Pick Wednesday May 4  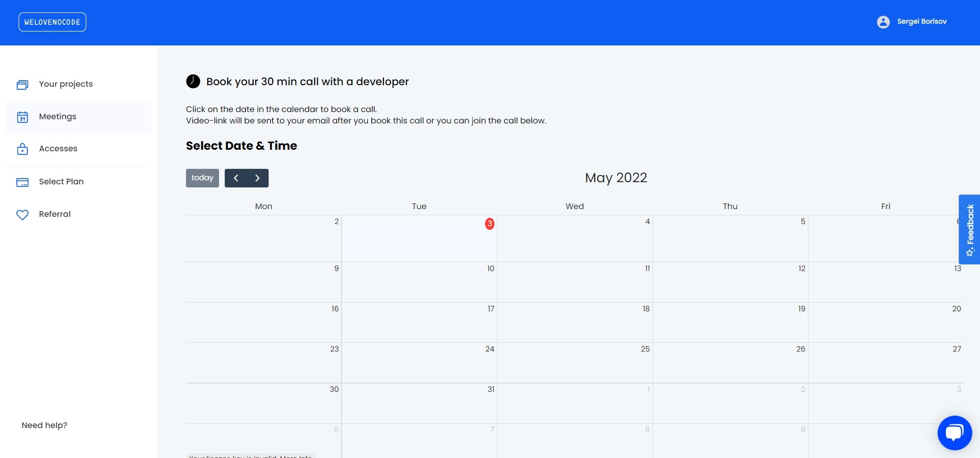[x=575, y=239]
